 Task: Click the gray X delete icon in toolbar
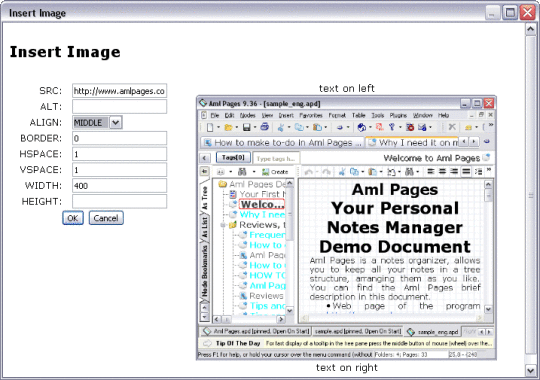452,127
